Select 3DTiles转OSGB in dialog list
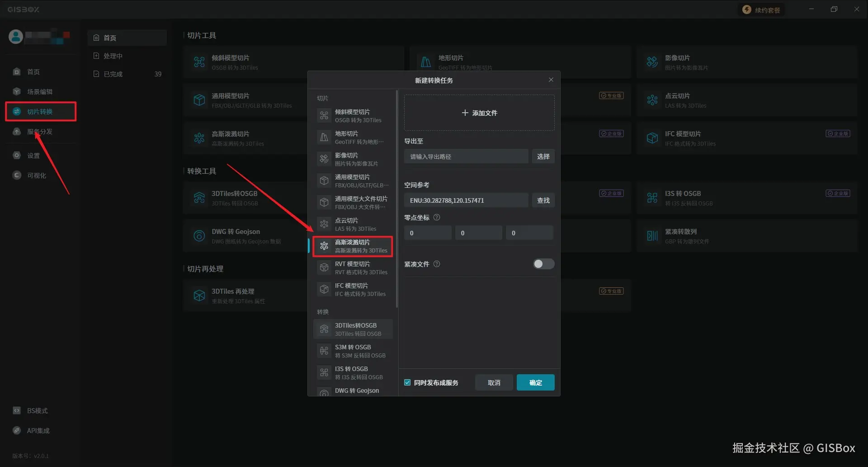Screen dimensions: 868x467 coord(353,329)
